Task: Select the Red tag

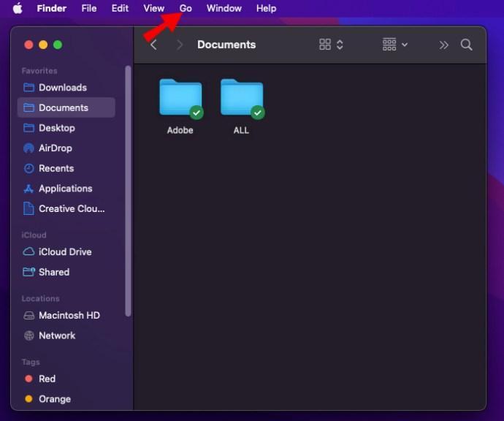Action: (x=47, y=379)
